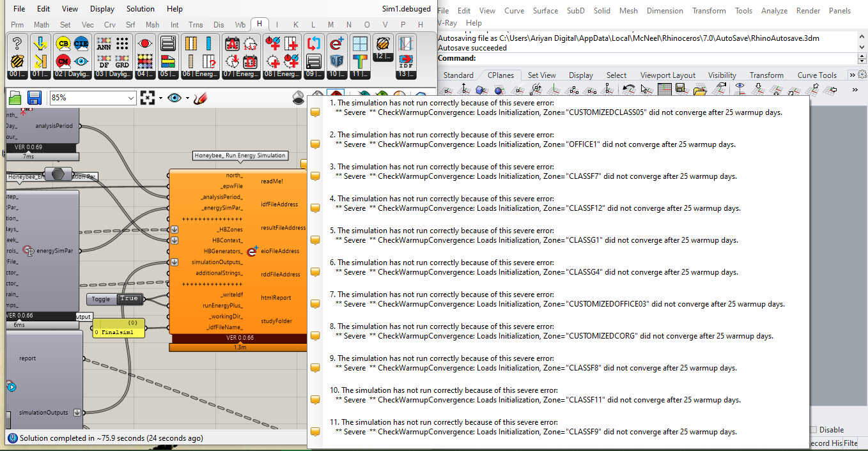Click the down-arrow on _HBZones input
868x451 pixels.
pos(174,229)
